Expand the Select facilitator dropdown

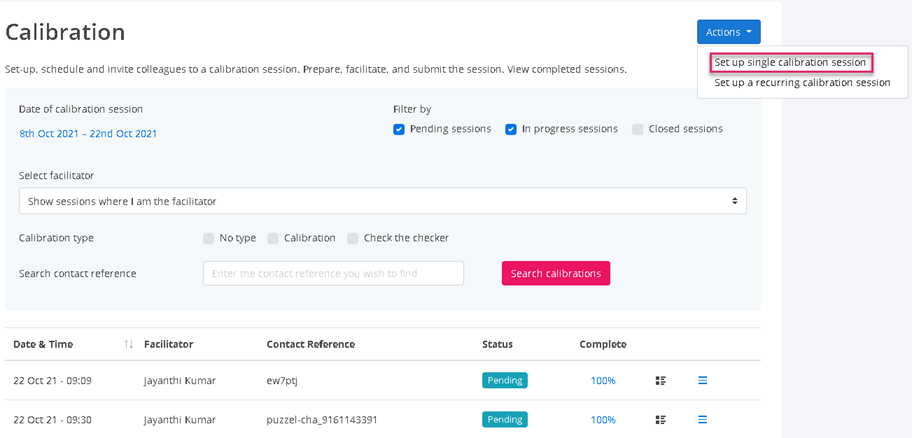[382, 201]
